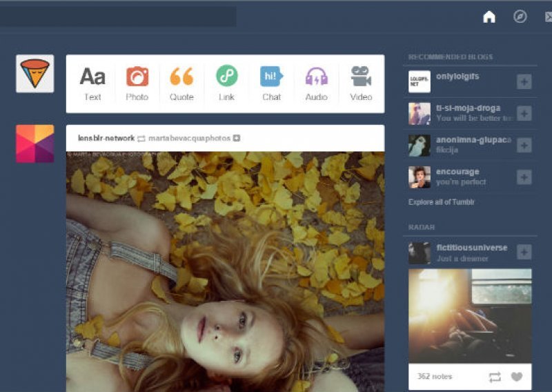Click the reblog arrows in the post header

click(141, 139)
